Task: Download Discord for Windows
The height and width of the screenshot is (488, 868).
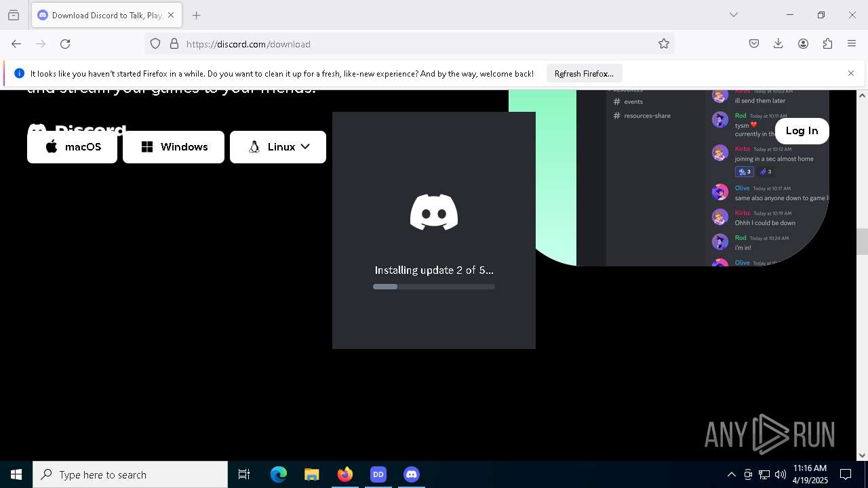Action: [174, 147]
